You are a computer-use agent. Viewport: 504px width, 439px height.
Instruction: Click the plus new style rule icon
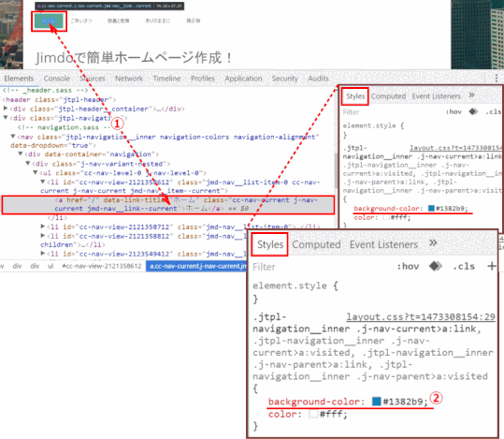click(x=492, y=266)
